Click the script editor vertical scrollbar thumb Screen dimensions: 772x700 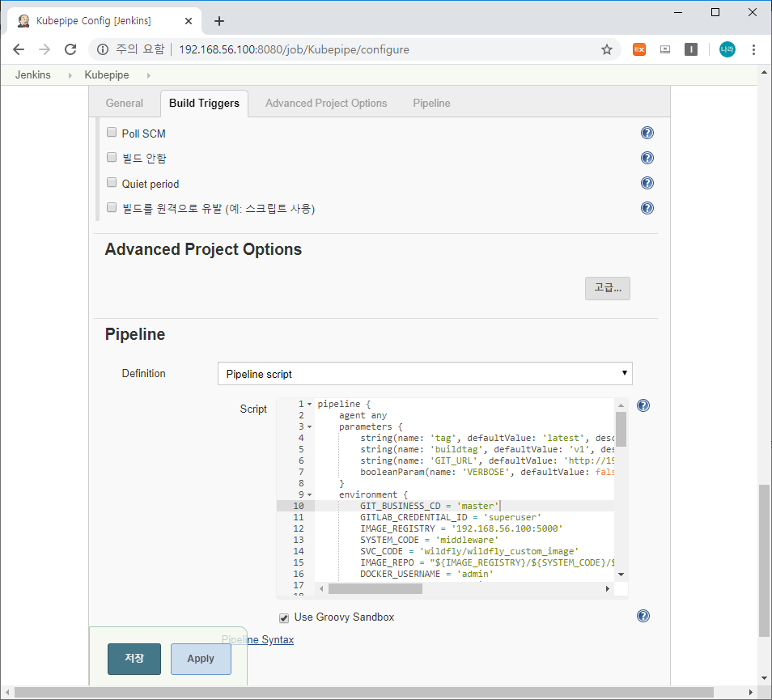pyautogui.click(x=621, y=429)
